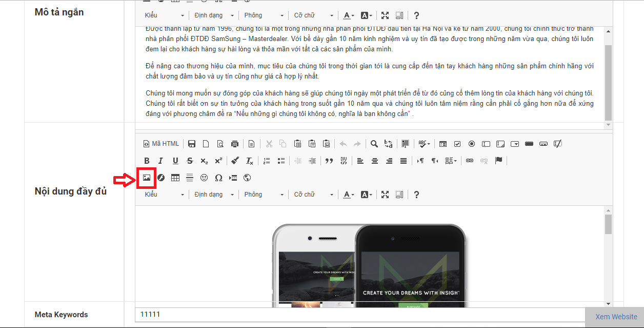The width and height of the screenshot is (644, 328).
Task: Insert a checkbox form field
Action: pyautogui.click(x=457, y=144)
